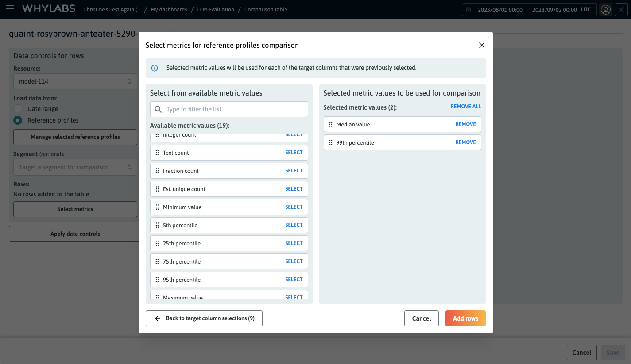Close the metrics dialog with the X
The height and width of the screenshot is (364, 631).
[x=481, y=45]
